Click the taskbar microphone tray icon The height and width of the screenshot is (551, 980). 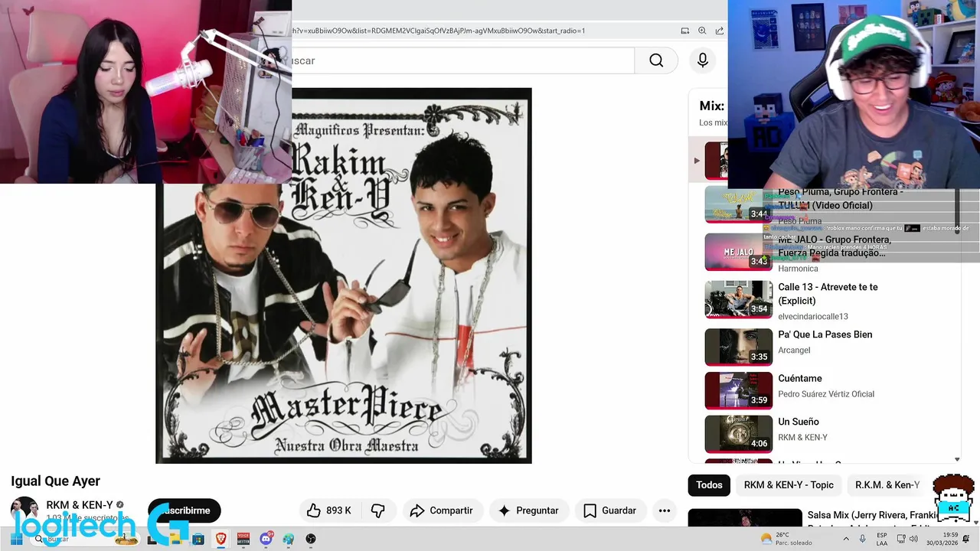863,539
